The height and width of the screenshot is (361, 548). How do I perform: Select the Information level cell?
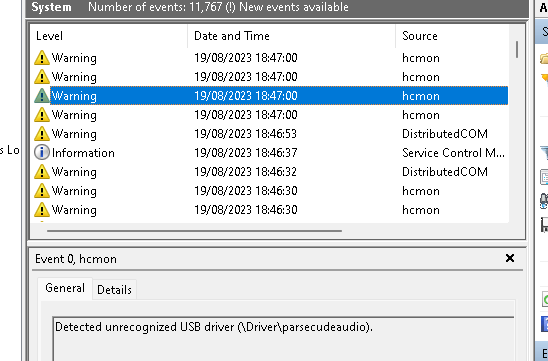pos(83,153)
